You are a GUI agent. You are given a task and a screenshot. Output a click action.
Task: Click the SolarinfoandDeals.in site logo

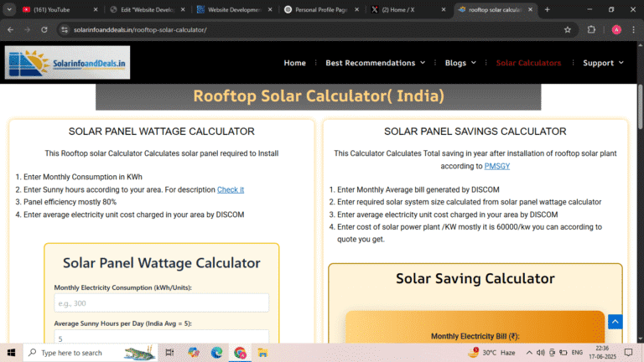pyautogui.click(x=67, y=63)
